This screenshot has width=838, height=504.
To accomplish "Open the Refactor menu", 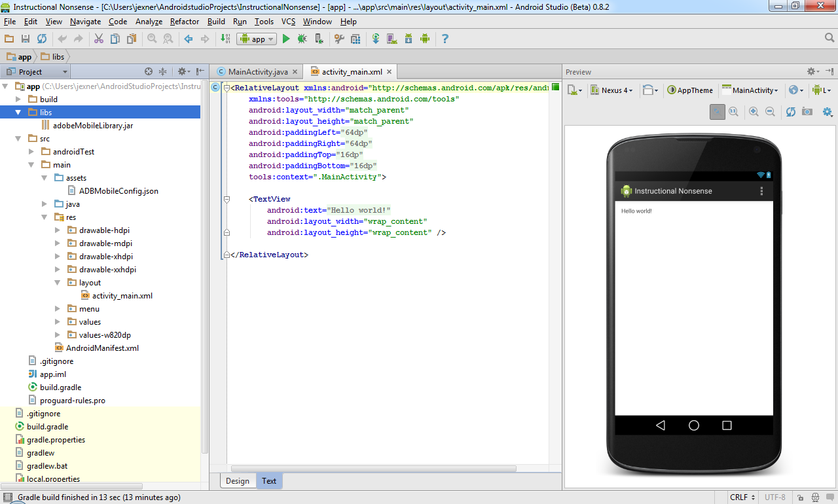I will (184, 22).
